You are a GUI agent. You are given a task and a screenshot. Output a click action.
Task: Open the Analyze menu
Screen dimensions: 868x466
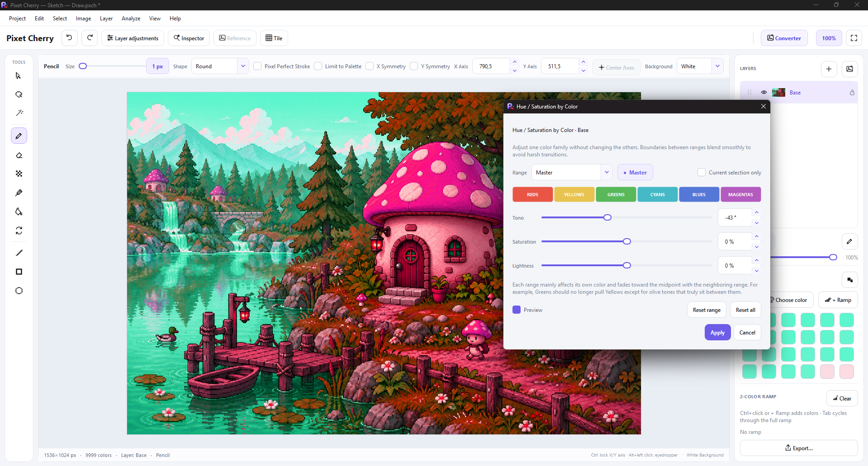(x=131, y=19)
